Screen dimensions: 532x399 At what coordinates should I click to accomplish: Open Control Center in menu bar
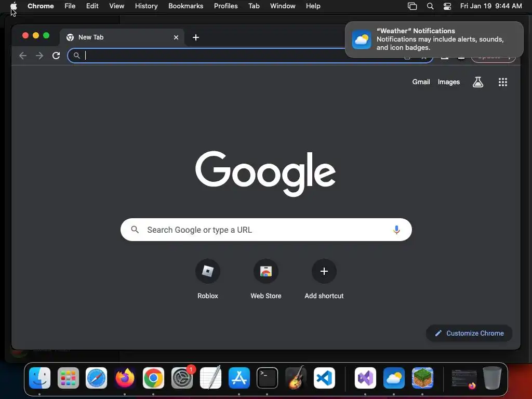point(447,6)
